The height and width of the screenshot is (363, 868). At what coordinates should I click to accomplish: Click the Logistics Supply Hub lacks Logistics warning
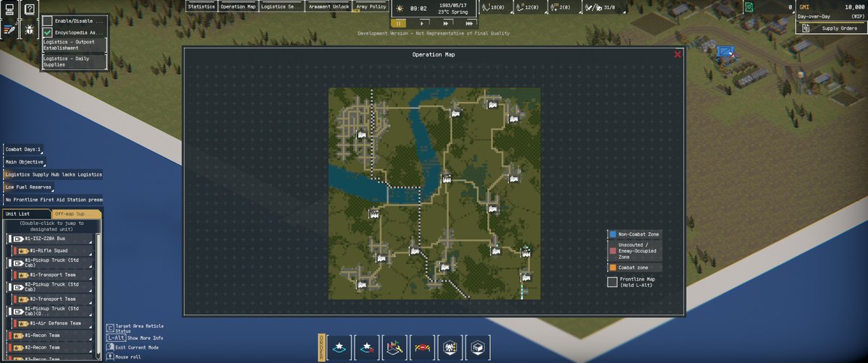coord(53,174)
